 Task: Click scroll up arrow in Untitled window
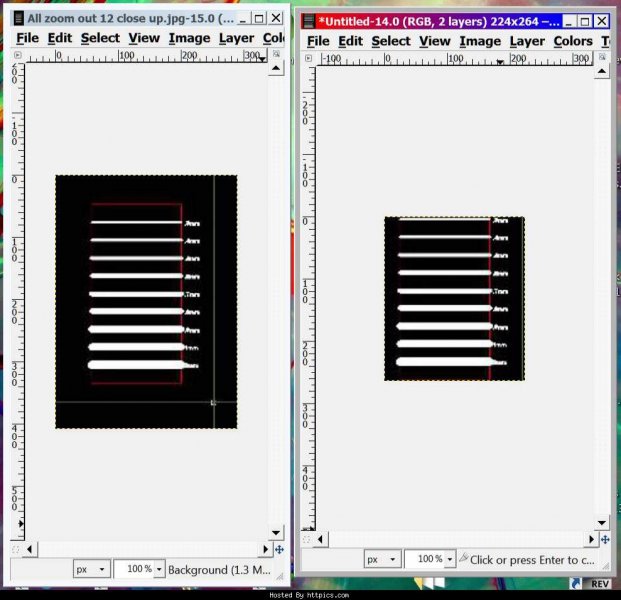click(602, 71)
